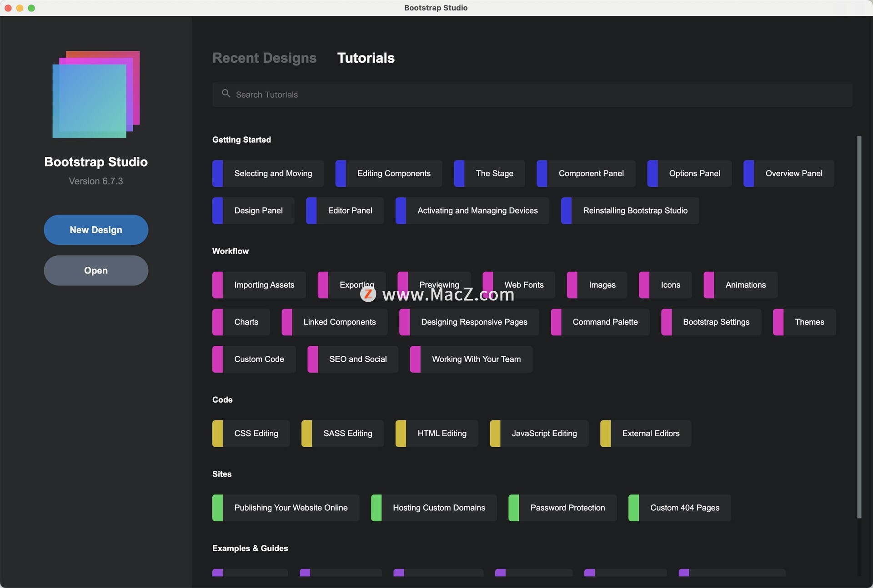
Task: Click the Search Tutorials field
Action: point(532,95)
